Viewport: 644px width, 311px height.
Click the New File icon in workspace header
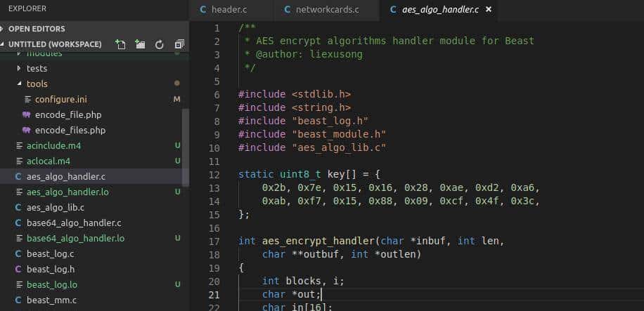[120, 44]
